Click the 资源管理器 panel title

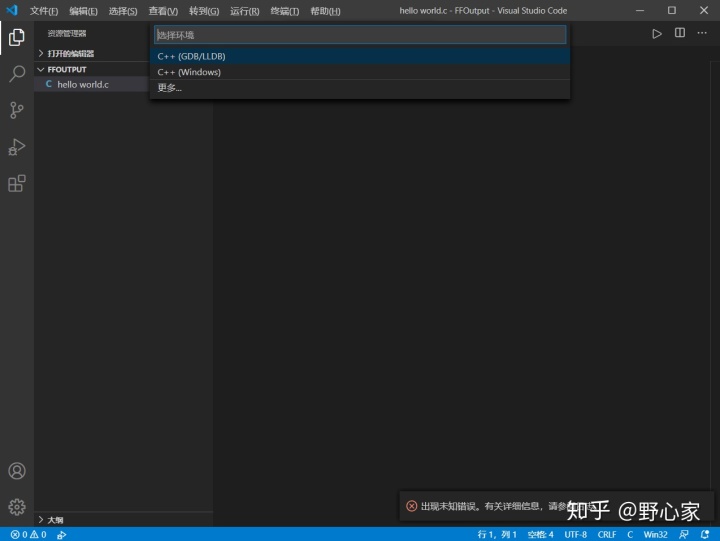tap(67, 34)
